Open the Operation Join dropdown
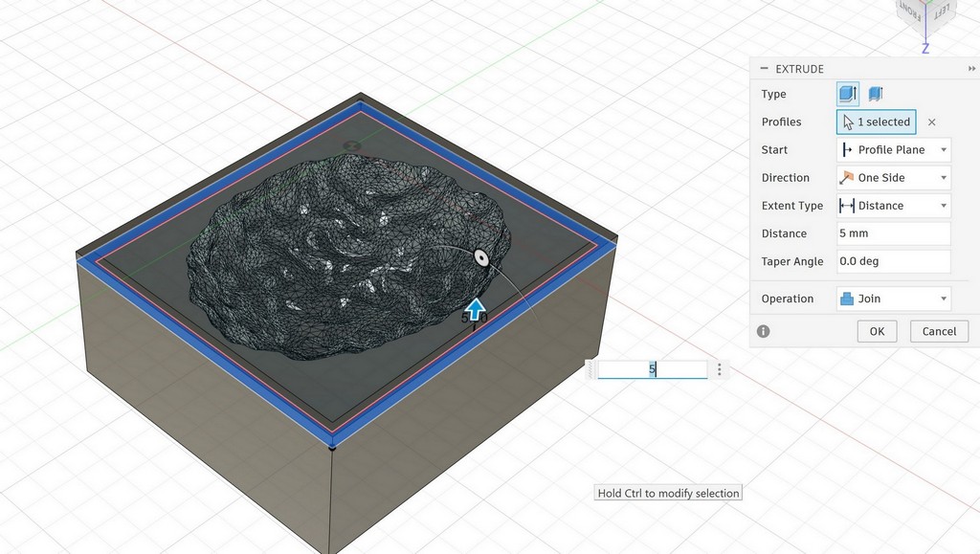 pos(894,299)
